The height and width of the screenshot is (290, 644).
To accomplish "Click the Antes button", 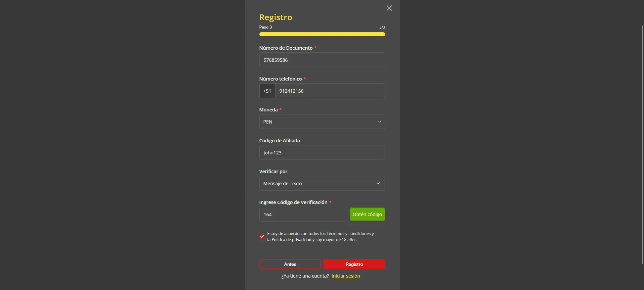I will [290, 264].
